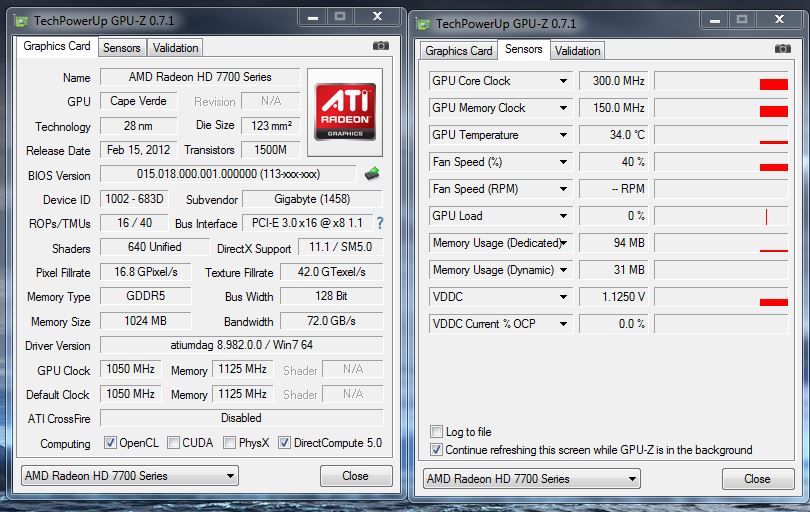Click Close button in the Sensors window
Viewport: 810px width, 512px height.
click(758, 479)
